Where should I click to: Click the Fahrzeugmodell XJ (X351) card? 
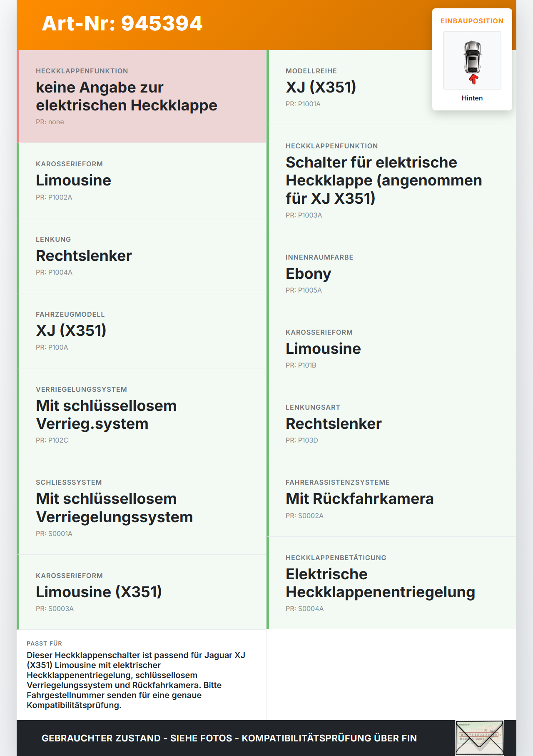pyautogui.click(x=142, y=331)
